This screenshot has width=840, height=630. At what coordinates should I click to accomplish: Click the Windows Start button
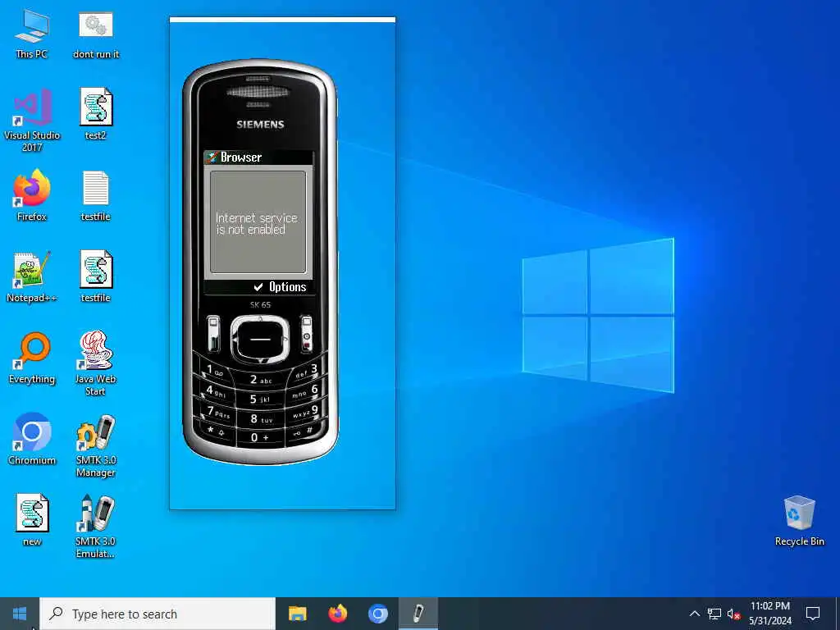[20, 614]
